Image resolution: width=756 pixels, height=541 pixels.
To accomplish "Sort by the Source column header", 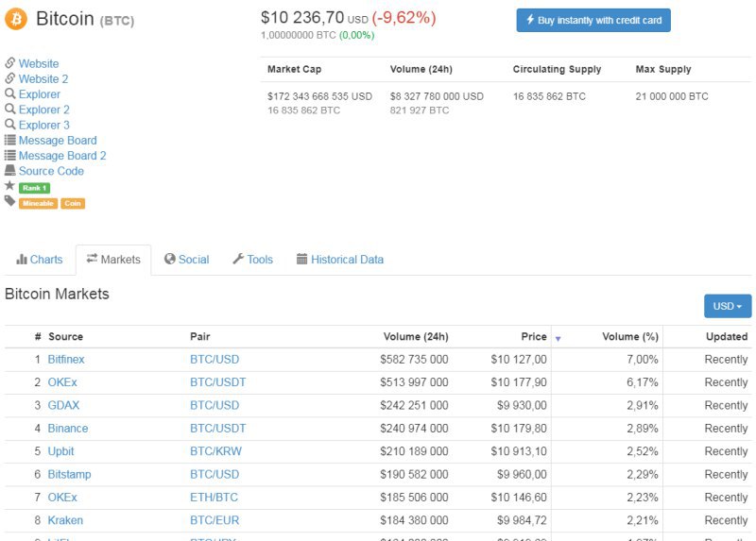I will 65,337.
